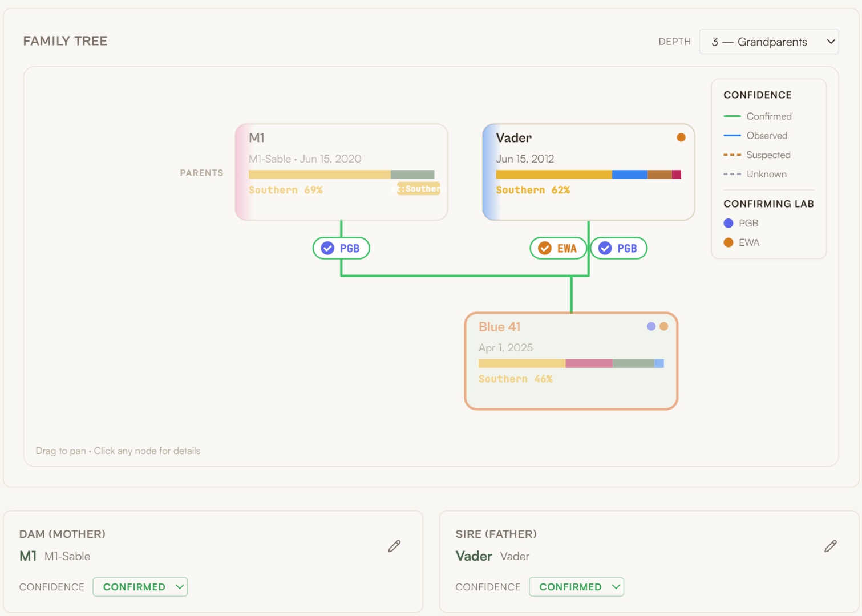Open the Blue 41 node card
This screenshot has height=616, width=862.
point(571,361)
